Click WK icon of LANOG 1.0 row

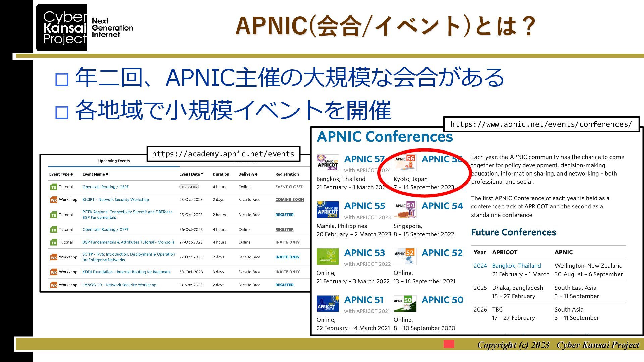pyautogui.click(x=54, y=285)
